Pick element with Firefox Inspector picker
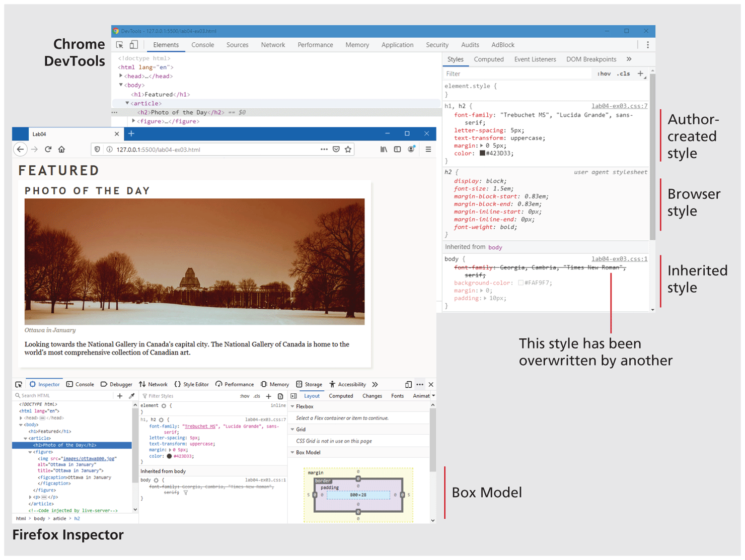 (19, 385)
